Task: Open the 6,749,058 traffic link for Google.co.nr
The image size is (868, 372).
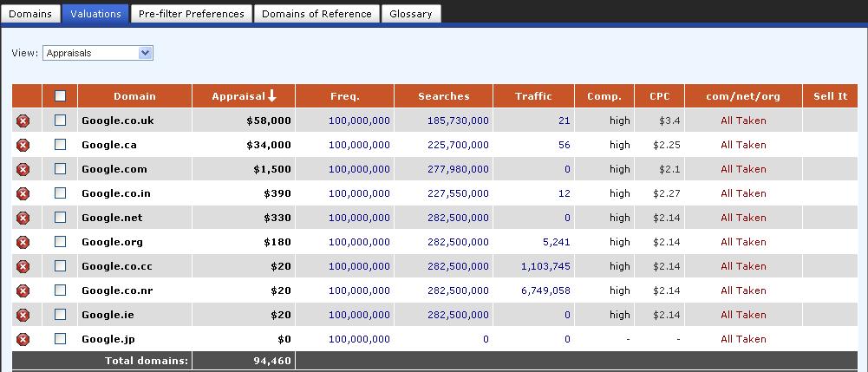Action: (545, 290)
